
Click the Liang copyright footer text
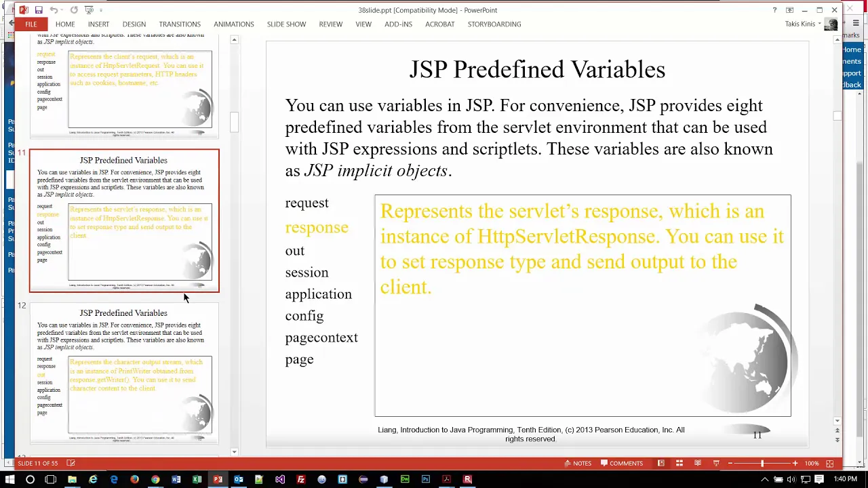tap(531, 434)
